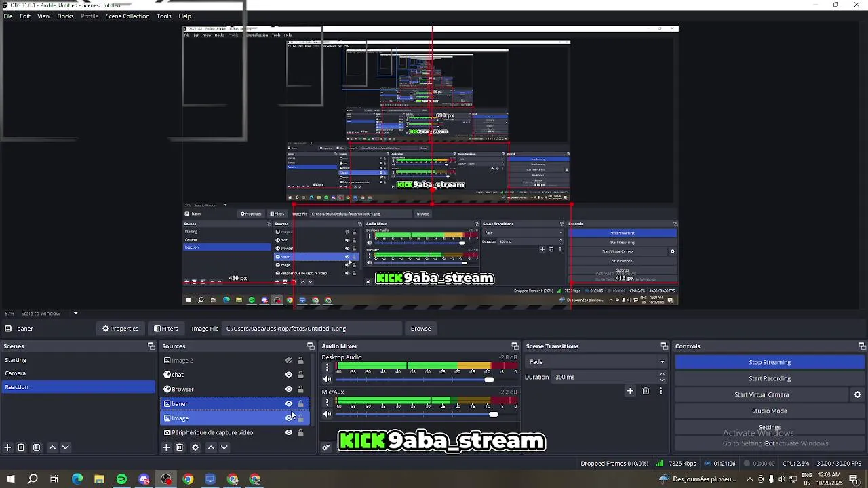Move source up with Sources up arrow
Viewport: 868px width, 488px height.
[211, 447]
